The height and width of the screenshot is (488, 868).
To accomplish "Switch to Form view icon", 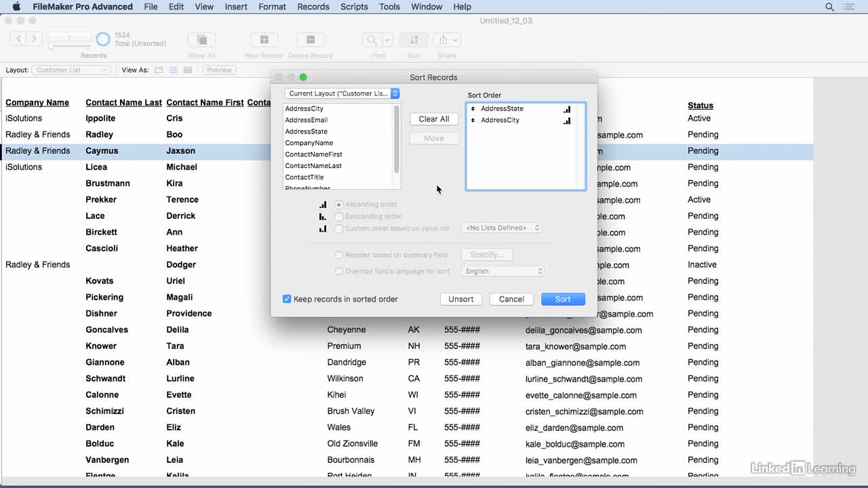I will pyautogui.click(x=159, y=70).
